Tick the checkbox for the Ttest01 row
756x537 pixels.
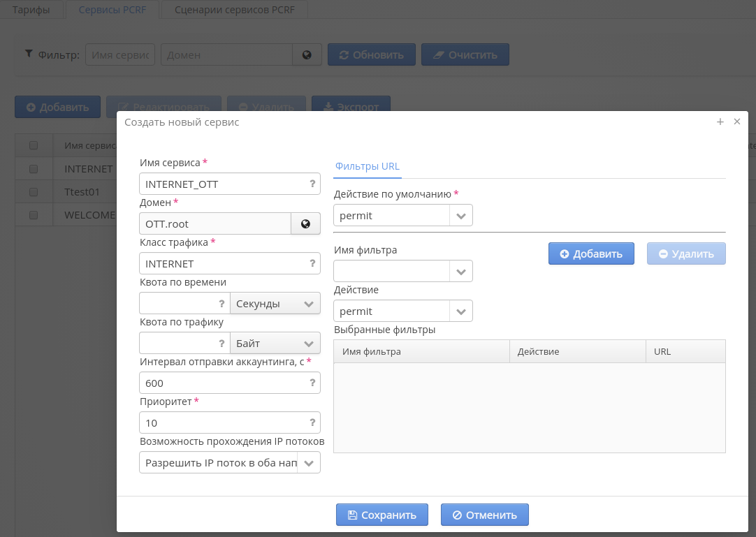(34, 192)
